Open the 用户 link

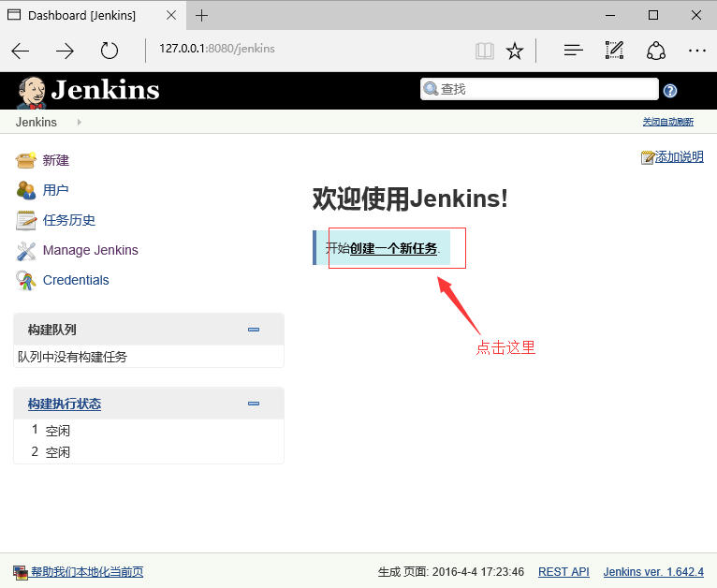56,190
